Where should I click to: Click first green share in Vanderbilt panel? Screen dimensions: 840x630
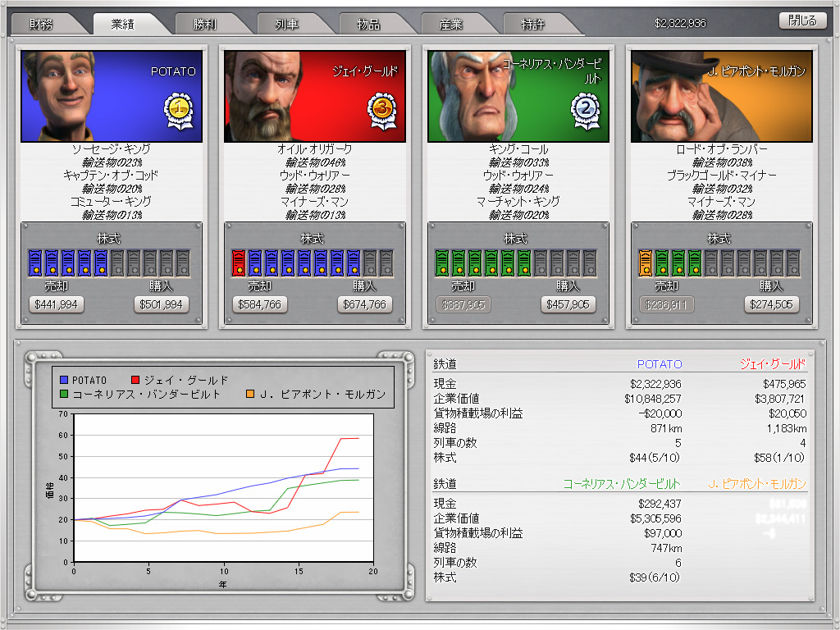[x=442, y=263]
